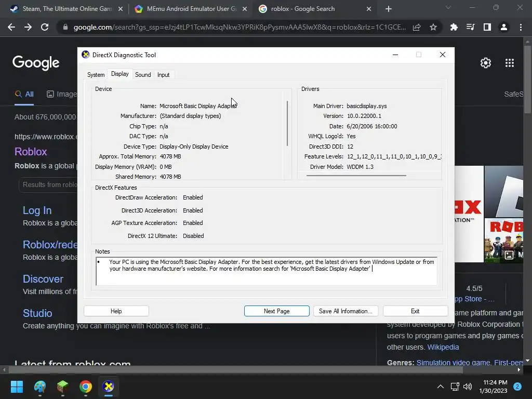Open a new browser tab
Image resolution: width=532 pixels, height=399 pixels.
(x=389, y=9)
